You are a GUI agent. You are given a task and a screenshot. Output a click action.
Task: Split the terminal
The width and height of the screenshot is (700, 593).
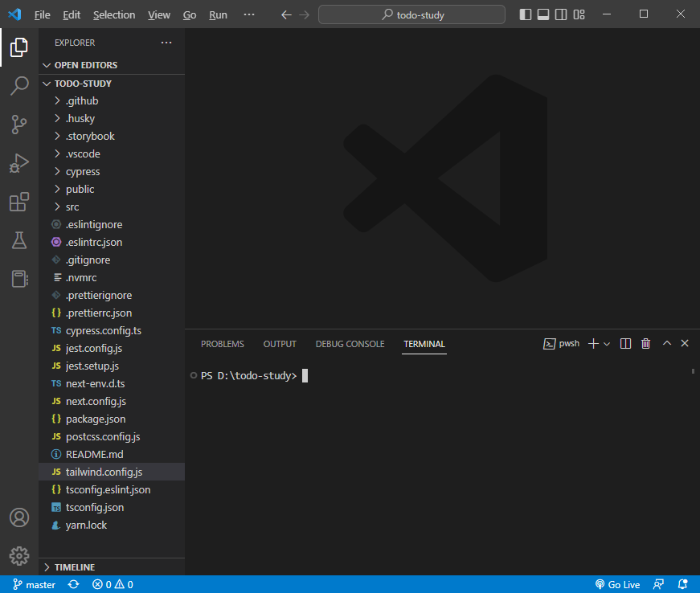tap(625, 344)
